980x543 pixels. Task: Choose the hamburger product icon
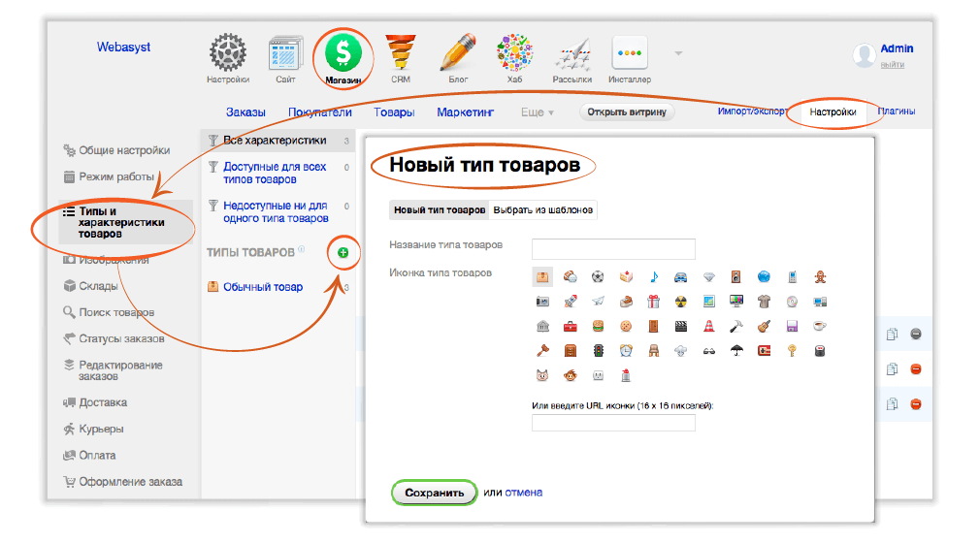tap(598, 326)
